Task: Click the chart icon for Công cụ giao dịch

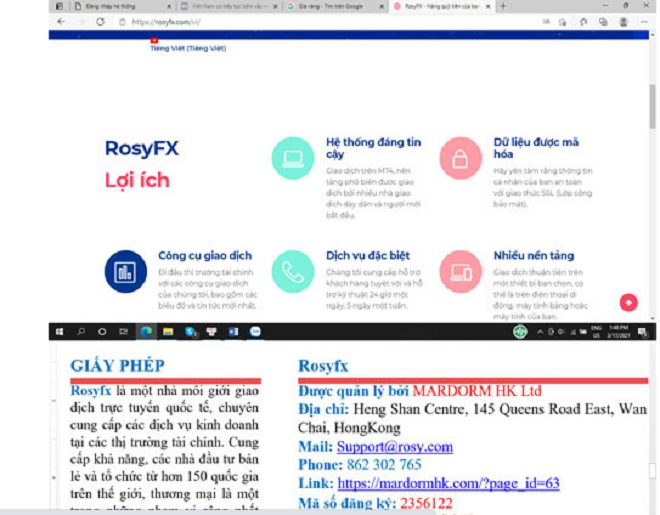Action: 126,271
